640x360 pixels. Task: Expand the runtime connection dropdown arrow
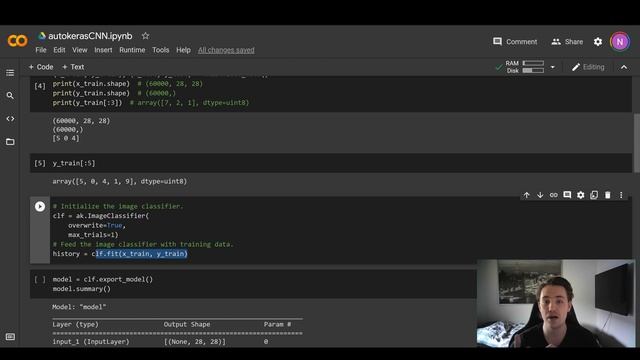(x=553, y=67)
